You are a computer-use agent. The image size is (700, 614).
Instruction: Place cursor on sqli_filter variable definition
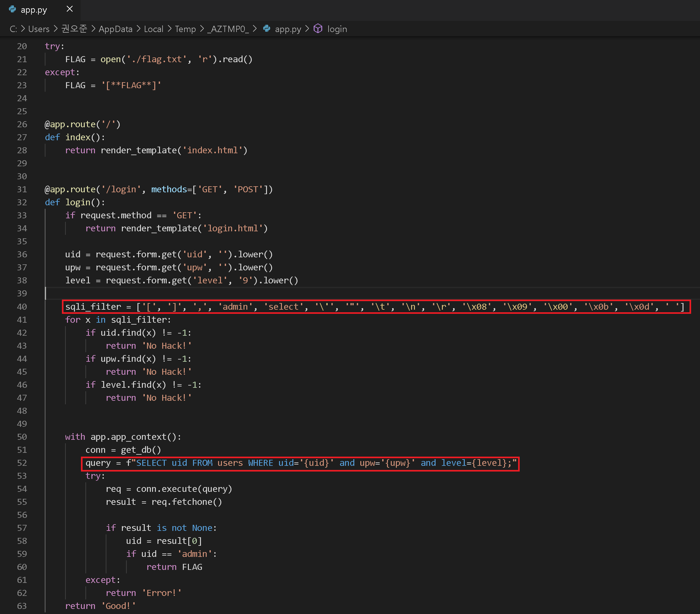tap(93, 307)
